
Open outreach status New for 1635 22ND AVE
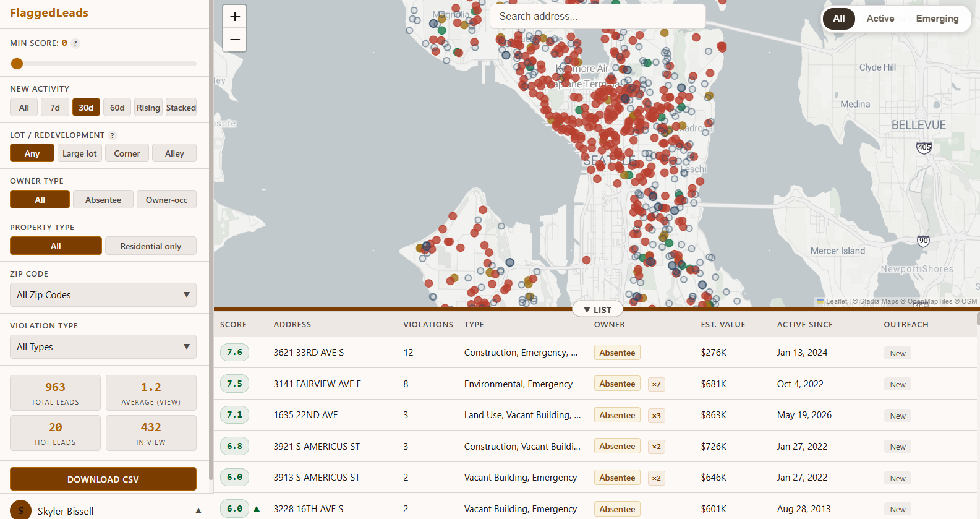[x=898, y=416]
